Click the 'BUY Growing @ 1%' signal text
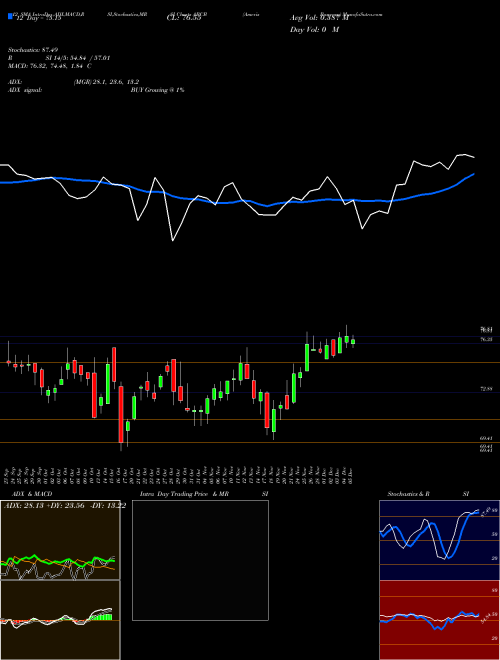The height and width of the screenshot is (660, 500). 157,90
